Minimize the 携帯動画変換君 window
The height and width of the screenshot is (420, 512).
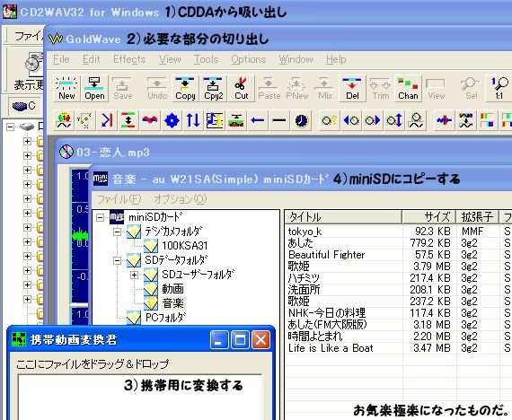pos(219,340)
